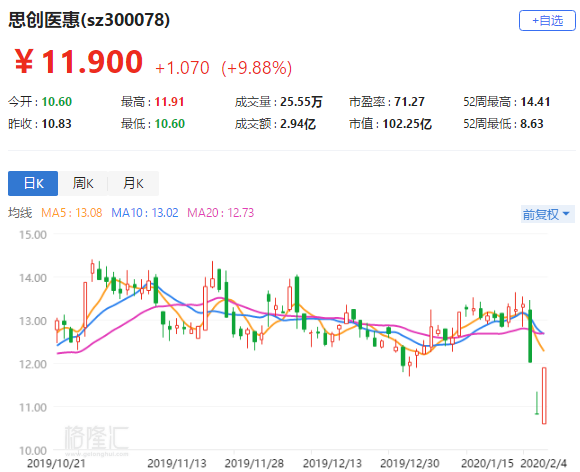Click the P/E ratio value 71.27
This screenshot has width=580, height=472.
coord(409,101)
